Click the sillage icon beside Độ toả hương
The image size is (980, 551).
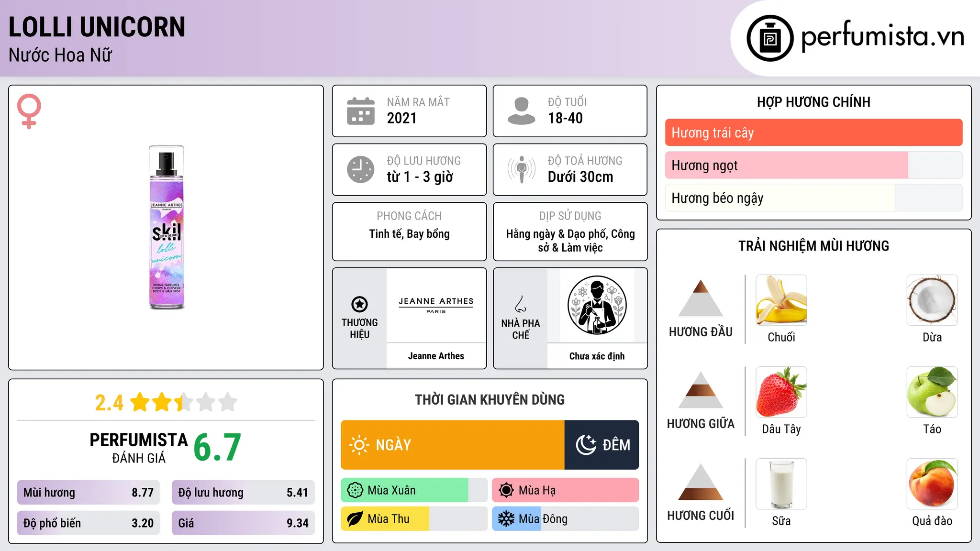[521, 169]
